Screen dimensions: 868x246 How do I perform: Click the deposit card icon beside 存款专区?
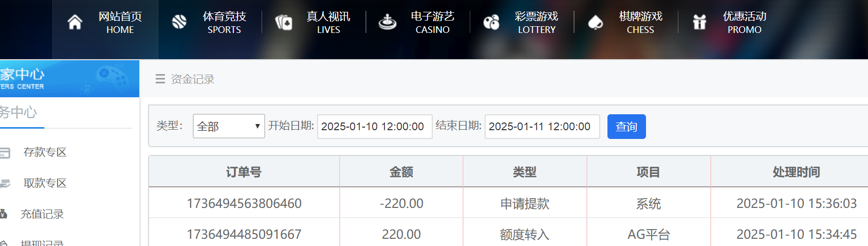pyautogui.click(x=5, y=153)
